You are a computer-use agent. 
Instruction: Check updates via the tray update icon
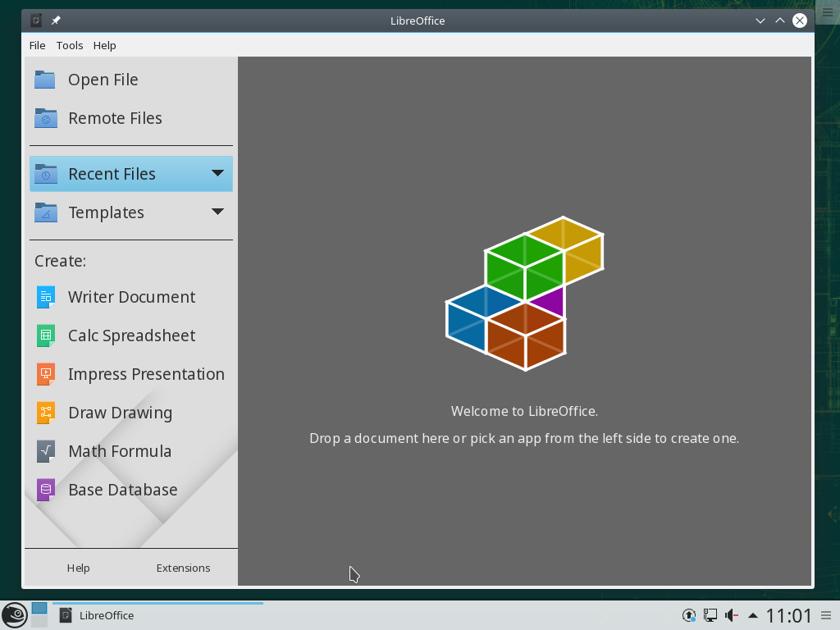688,615
